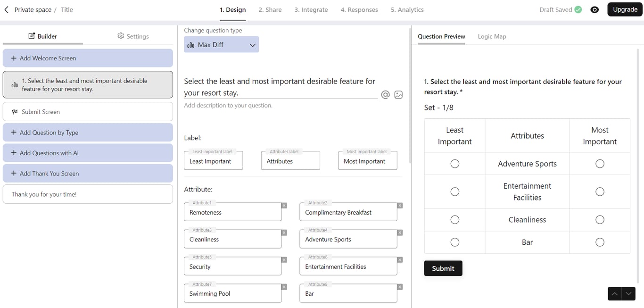This screenshot has width=644, height=308.
Task: Select Most Important for Cleanliness
Action: (x=600, y=220)
